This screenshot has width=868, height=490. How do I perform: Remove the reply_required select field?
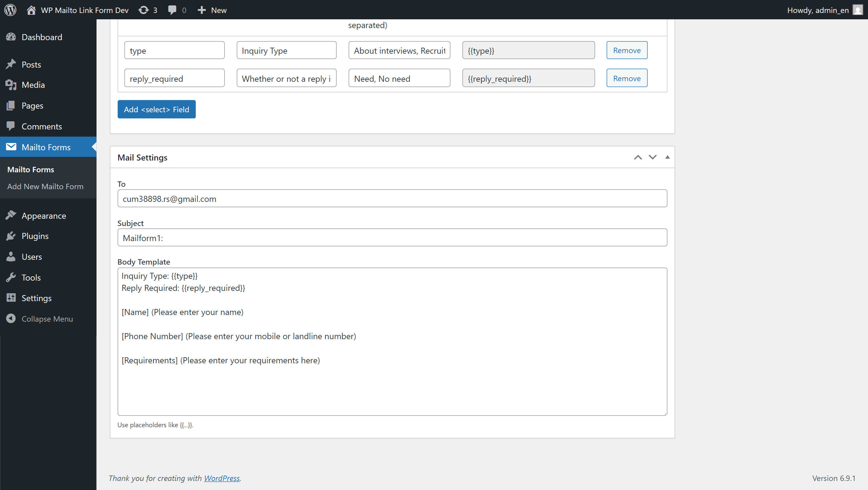coord(627,78)
